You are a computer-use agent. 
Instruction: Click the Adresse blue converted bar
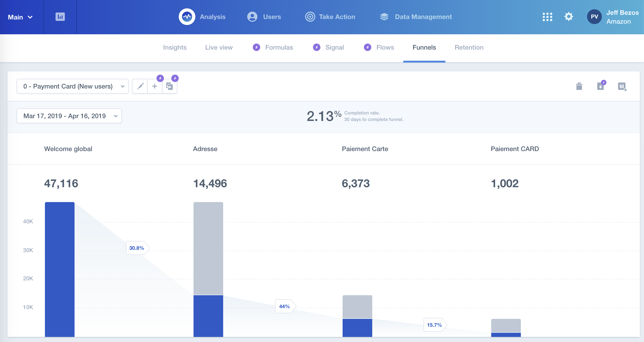208,316
